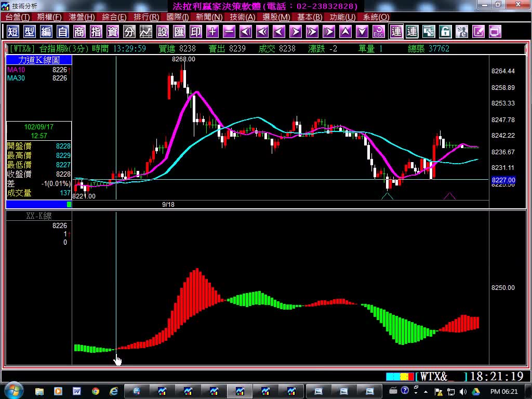Click the padlock unlock icon

click(445, 32)
